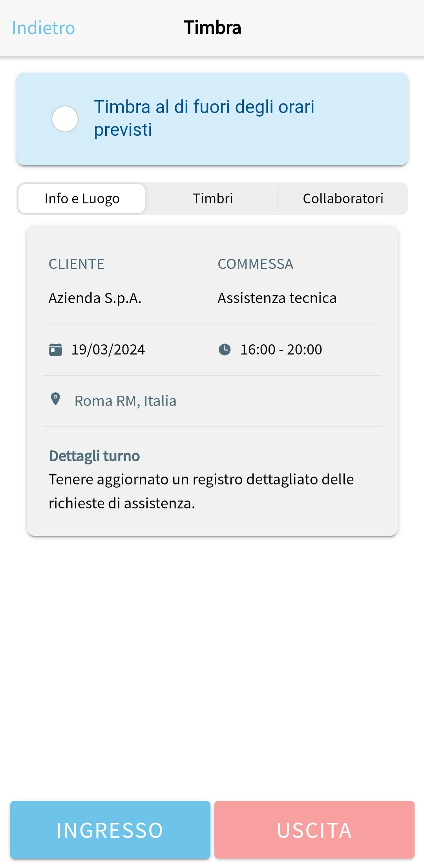The height and width of the screenshot is (868, 424).
Task: Tap the shift time 16:00 - 20:00
Action: tap(281, 349)
